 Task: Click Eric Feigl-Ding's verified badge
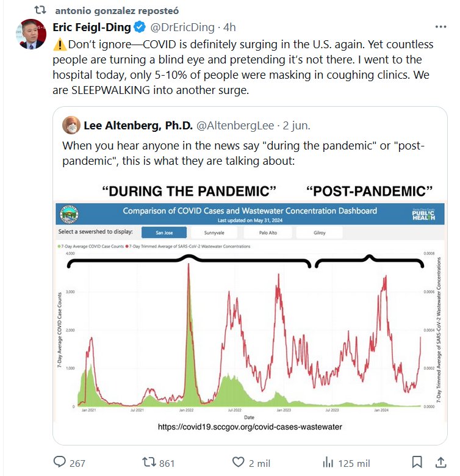point(140,27)
